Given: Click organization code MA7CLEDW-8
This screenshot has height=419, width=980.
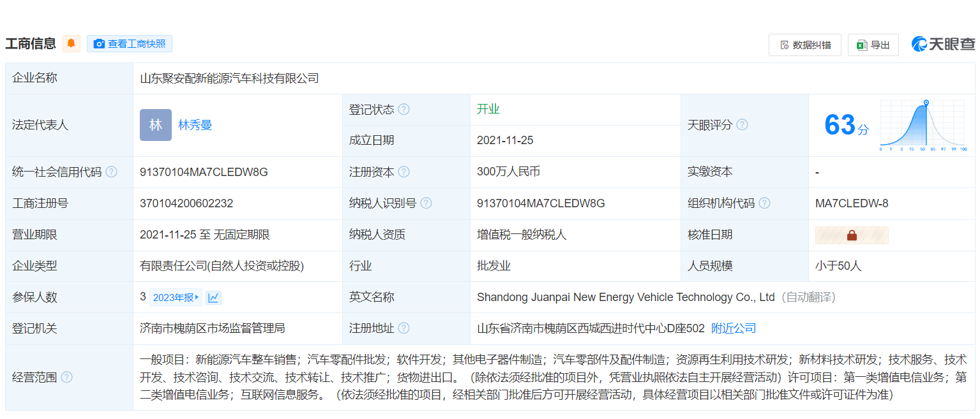Looking at the screenshot, I should click(x=852, y=203).
